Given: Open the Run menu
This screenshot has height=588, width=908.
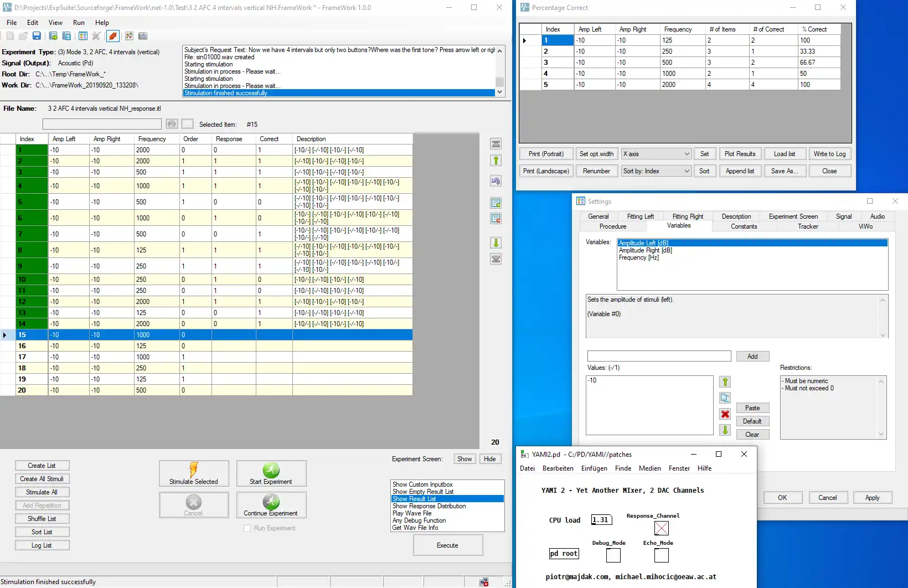Looking at the screenshot, I should [x=79, y=23].
